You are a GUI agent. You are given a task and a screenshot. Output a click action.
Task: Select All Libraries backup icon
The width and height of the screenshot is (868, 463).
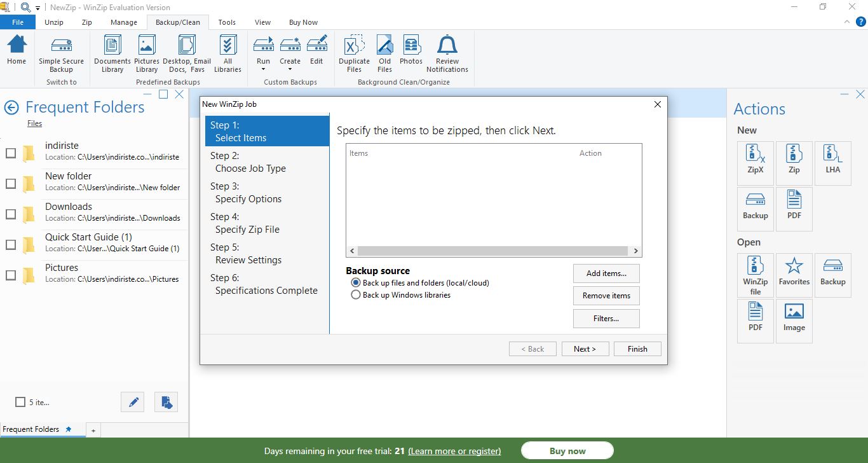(x=227, y=55)
